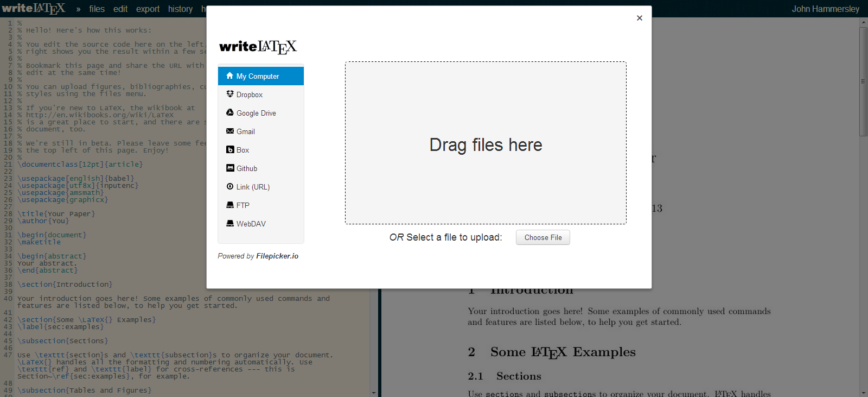Click the \usepackage[english]{babel} line
This screenshot has width=868, height=397.
point(76,178)
